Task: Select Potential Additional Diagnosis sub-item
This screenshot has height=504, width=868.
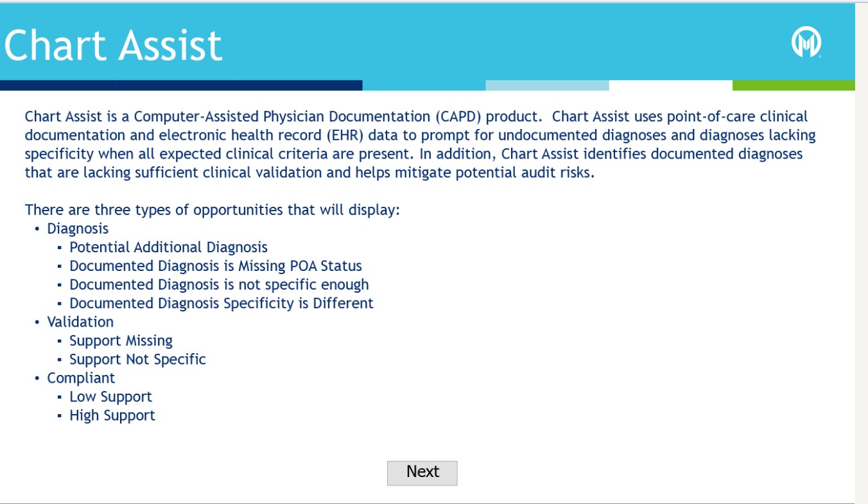Action: click(x=168, y=247)
